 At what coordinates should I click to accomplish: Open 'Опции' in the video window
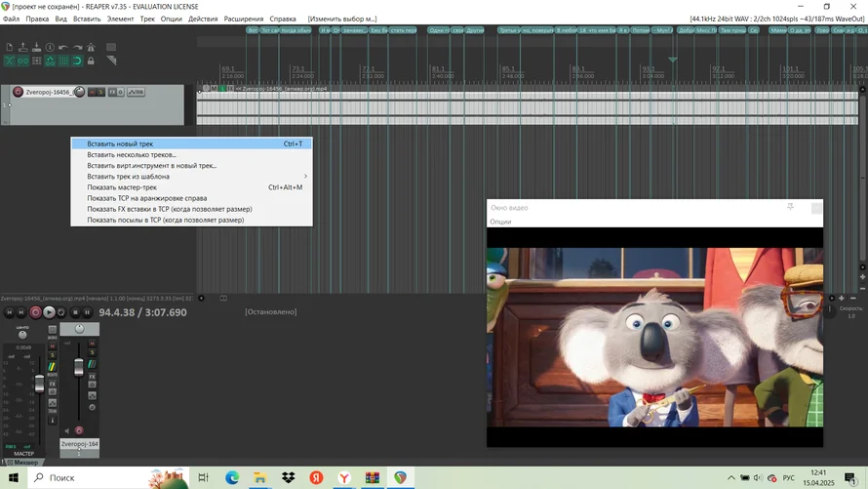point(500,222)
